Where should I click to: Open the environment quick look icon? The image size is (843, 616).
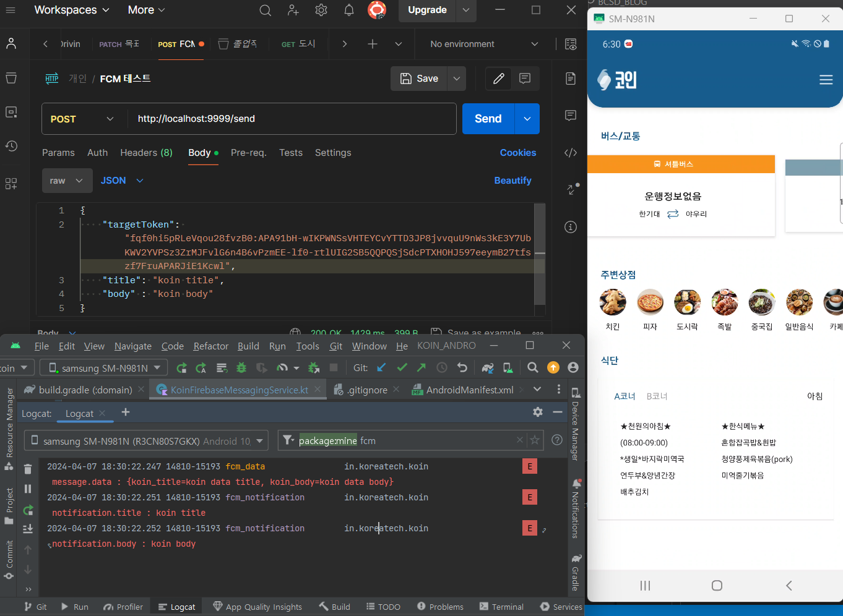click(571, 44)
